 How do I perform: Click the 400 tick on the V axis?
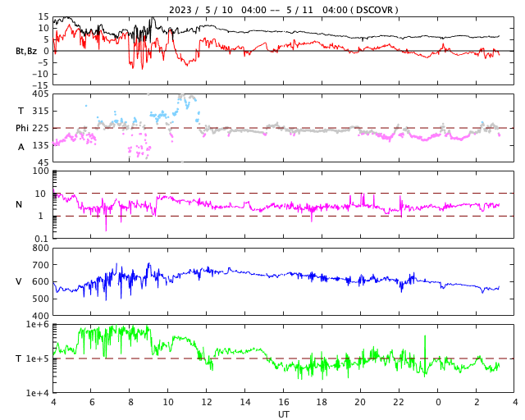(40, 316)
